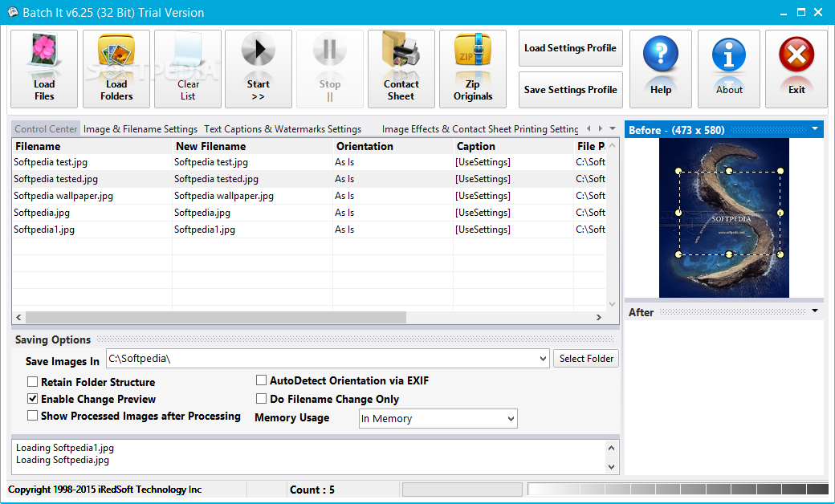Click the Before preview image thumbnail
Image resolution: width=835 pixels, height=504 pixels.
723,218
